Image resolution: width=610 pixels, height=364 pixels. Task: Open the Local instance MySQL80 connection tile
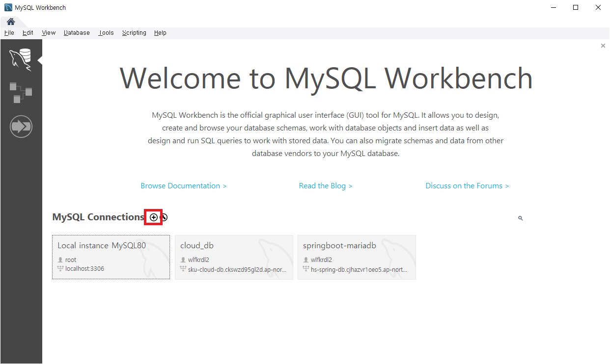click(111, 257)
